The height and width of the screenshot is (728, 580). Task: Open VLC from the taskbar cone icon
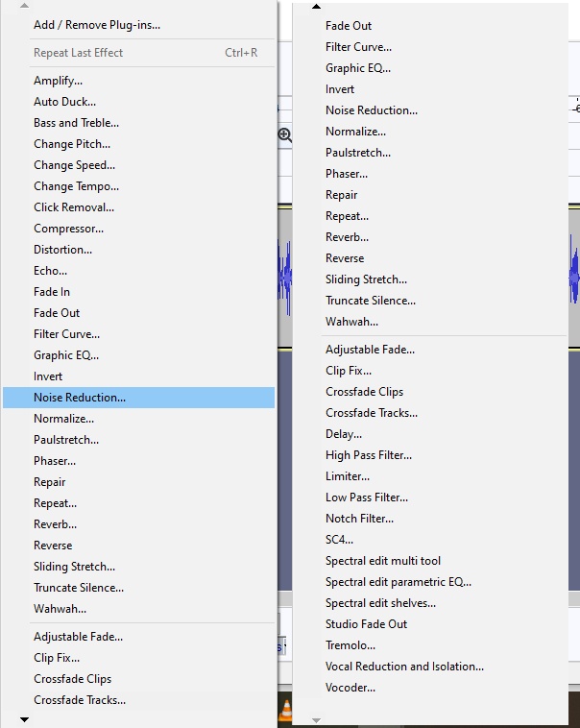tap(285, 710)
